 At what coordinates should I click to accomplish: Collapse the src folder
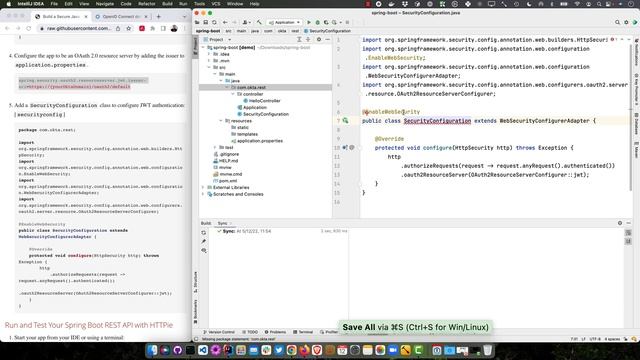(x=209, y=67)
